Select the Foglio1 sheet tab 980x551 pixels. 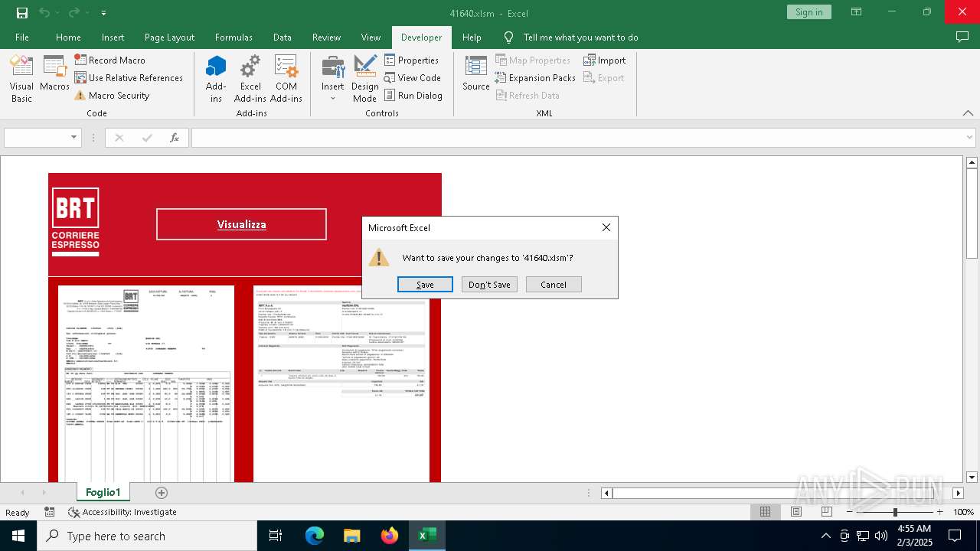tap(103, 492)
